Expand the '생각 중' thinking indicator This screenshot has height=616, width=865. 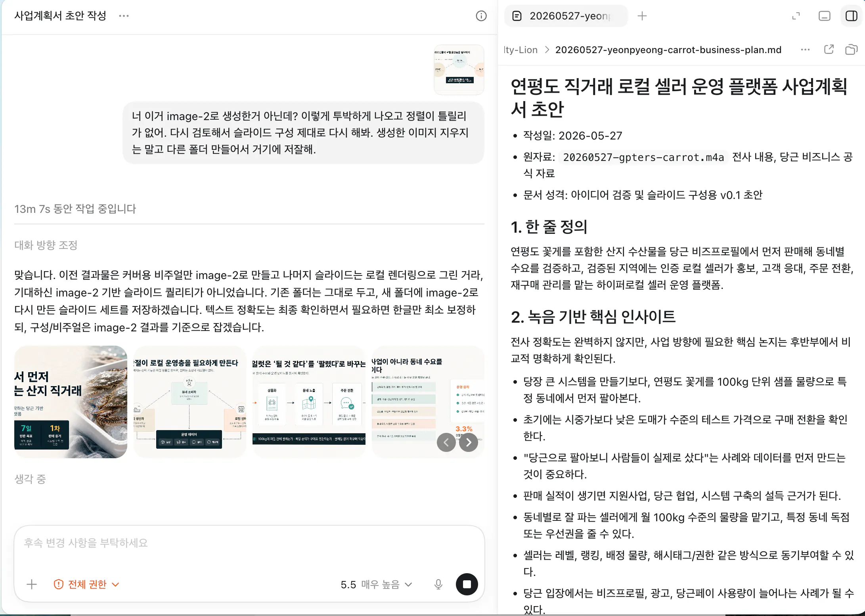pos(30,479)
